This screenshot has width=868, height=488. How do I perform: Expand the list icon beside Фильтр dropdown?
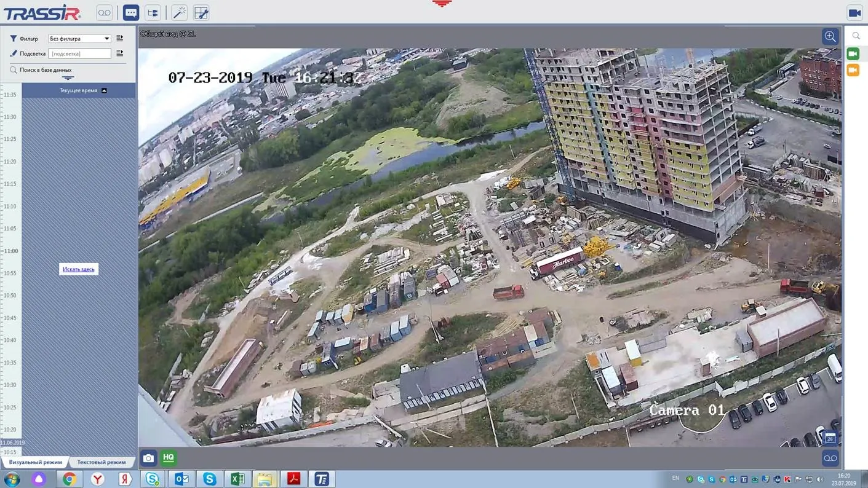pos(120,39)
